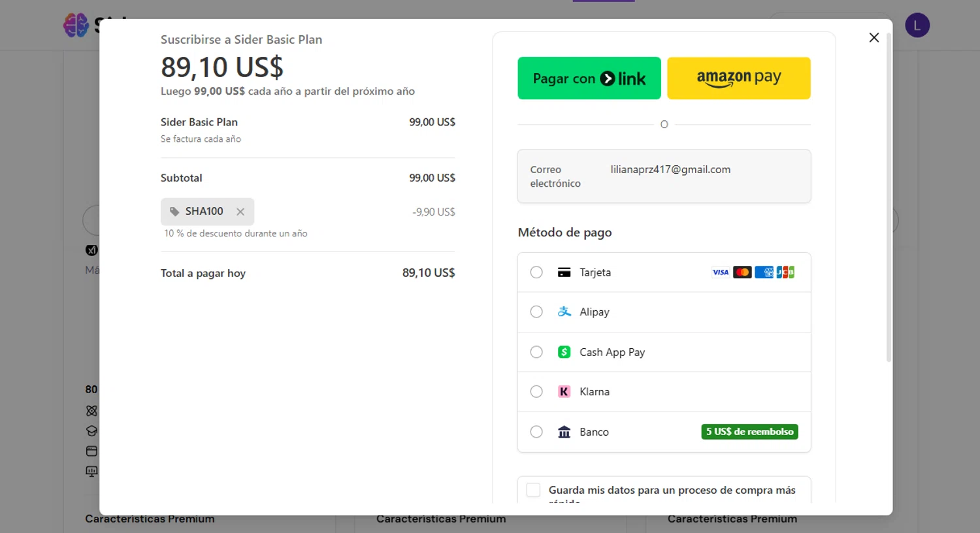This screenshot has width=980, height=533.
Task: Click the email address lilianaprz417@gmail.com field
Action: (x=664, y=176)
